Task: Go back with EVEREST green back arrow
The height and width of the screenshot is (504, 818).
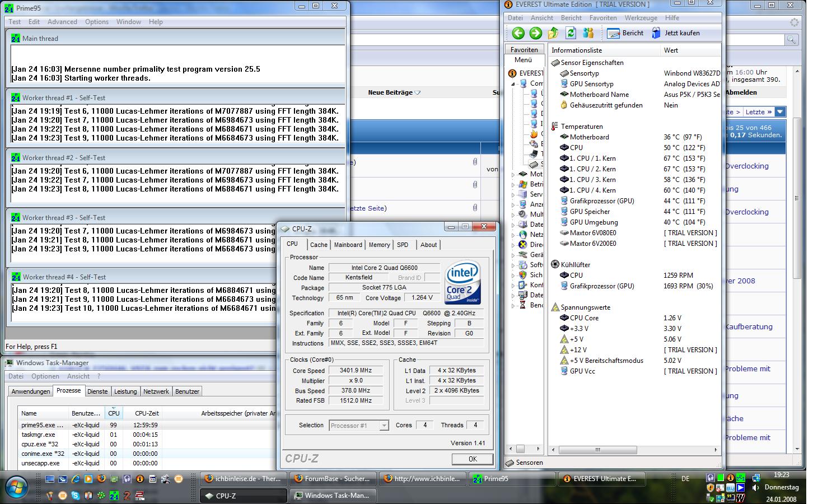Action: pos(518,33)
